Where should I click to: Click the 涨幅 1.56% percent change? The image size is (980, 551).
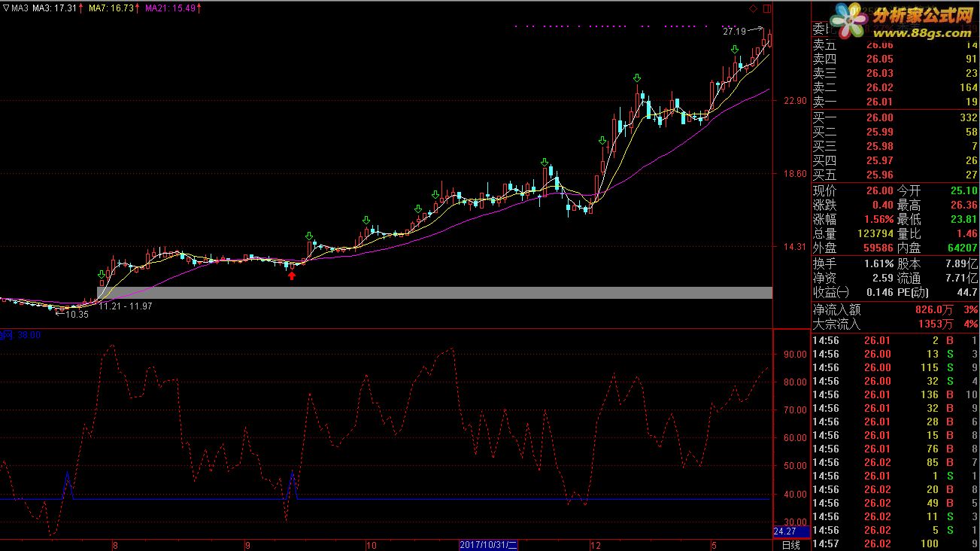pos(879,220)
